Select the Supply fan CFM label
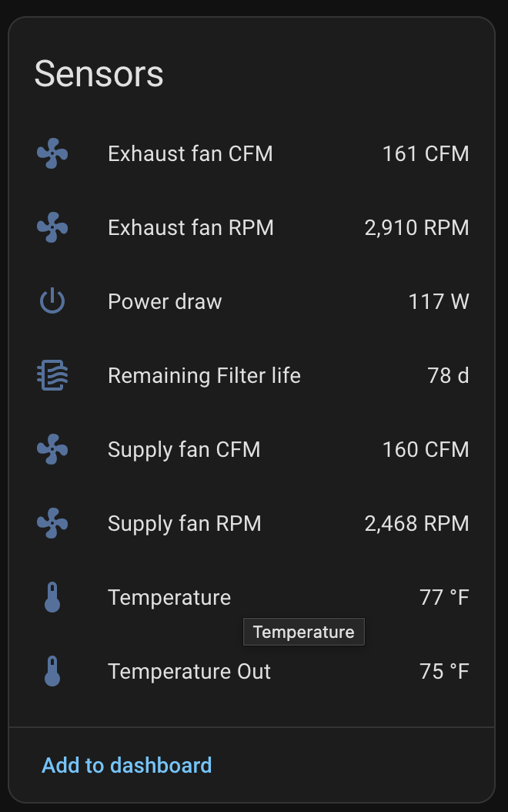Image resolution: width=508 pixels, height=812 pixels. (184, 450)
